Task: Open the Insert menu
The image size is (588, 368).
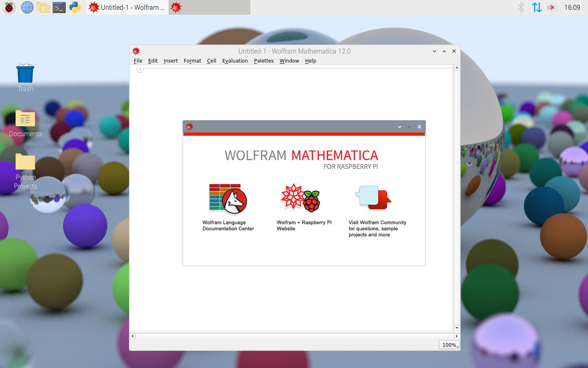Action: coord(171,61)
